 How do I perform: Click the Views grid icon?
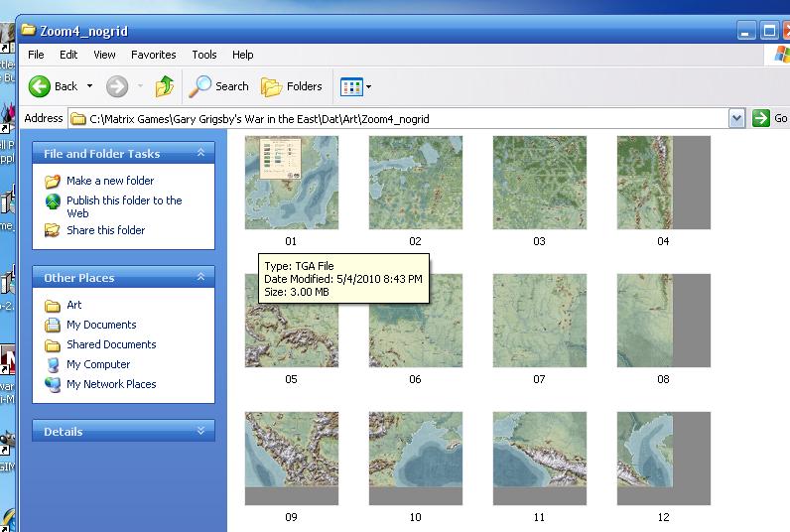tap(351, 86)
